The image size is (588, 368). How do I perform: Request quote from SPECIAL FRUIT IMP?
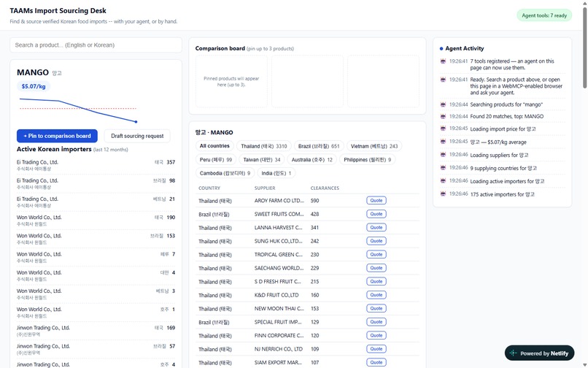pos(376,322)
